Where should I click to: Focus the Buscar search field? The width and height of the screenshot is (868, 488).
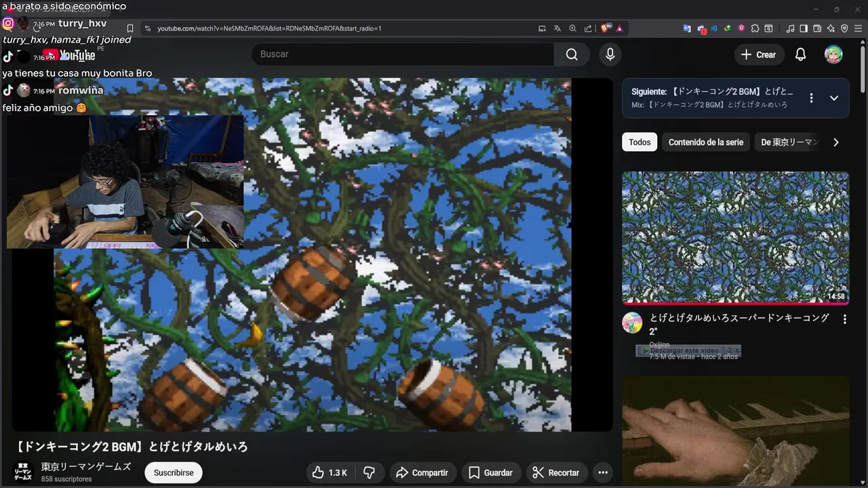pos(402,54)
